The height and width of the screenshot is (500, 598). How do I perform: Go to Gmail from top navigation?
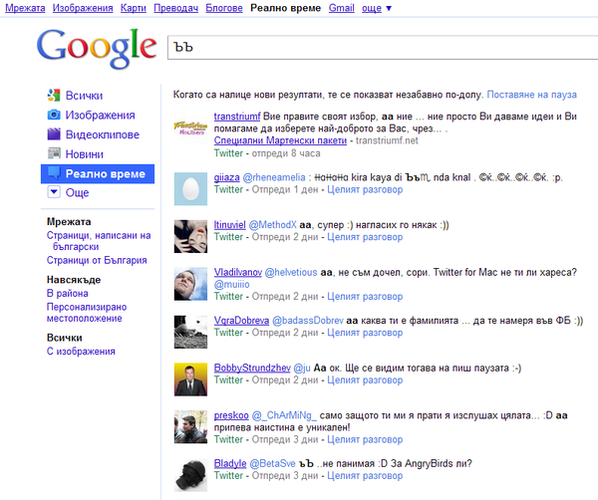tap(341, 8)
